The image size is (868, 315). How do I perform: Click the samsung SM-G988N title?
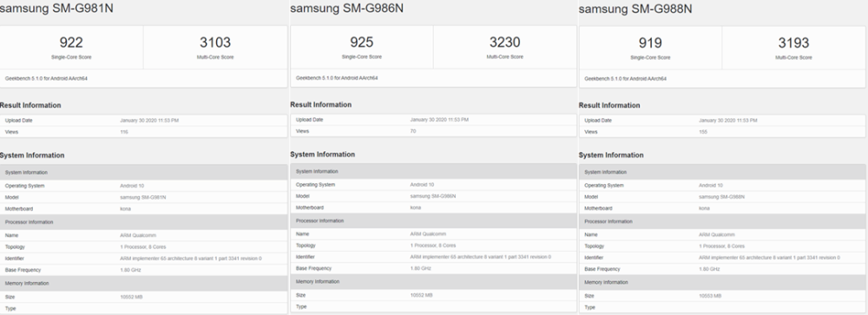pyautogui.click(x=635, y=10)
